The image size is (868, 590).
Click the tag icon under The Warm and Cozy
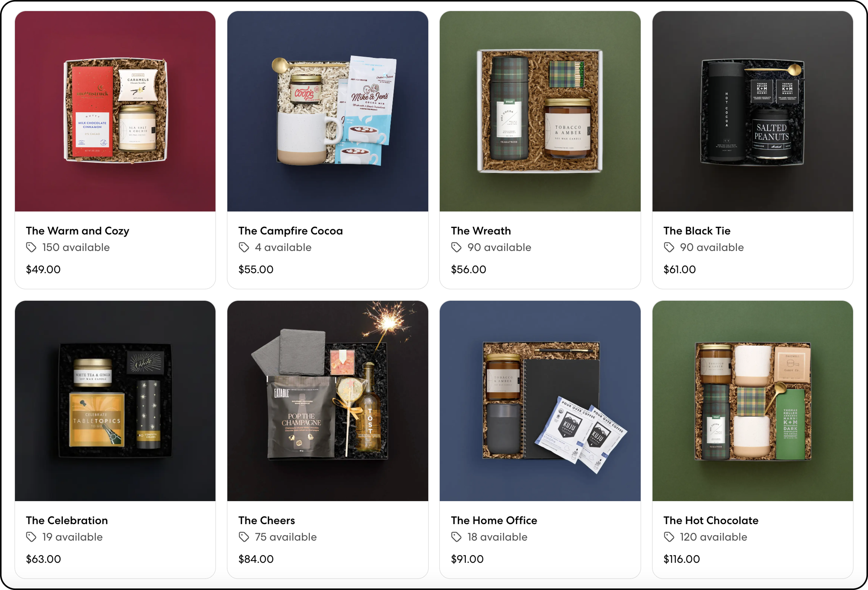point(31,247)
